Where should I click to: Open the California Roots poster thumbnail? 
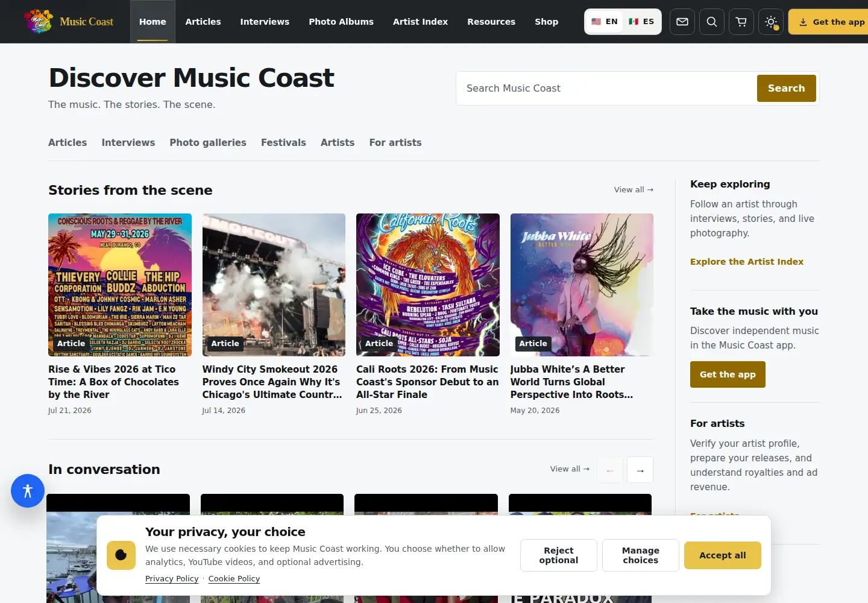point(428,285)
